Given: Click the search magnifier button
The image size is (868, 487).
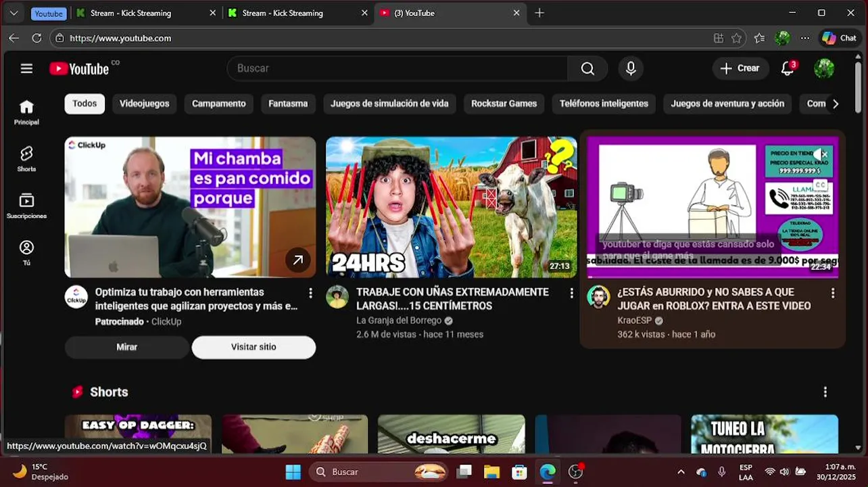Looking at the screenshot, I should coord(587,68).
